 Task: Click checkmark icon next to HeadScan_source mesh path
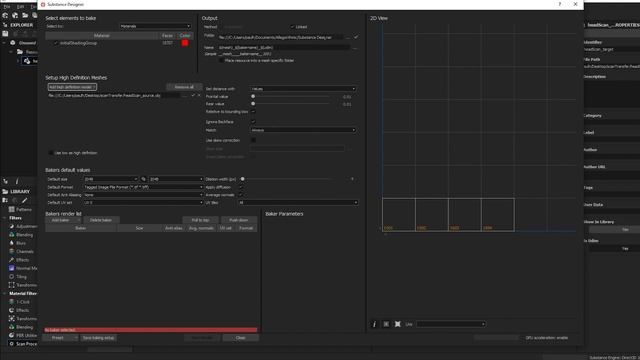(193, 96)
